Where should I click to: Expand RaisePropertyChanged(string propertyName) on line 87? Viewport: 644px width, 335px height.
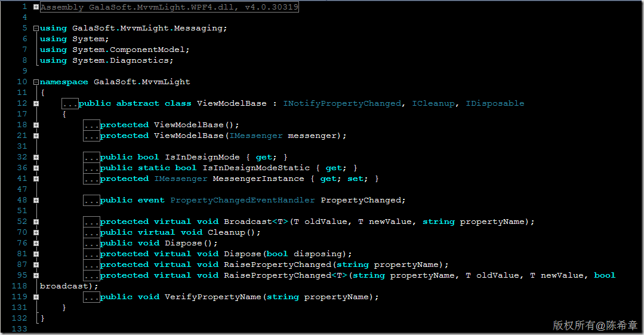tap(36, 265)
